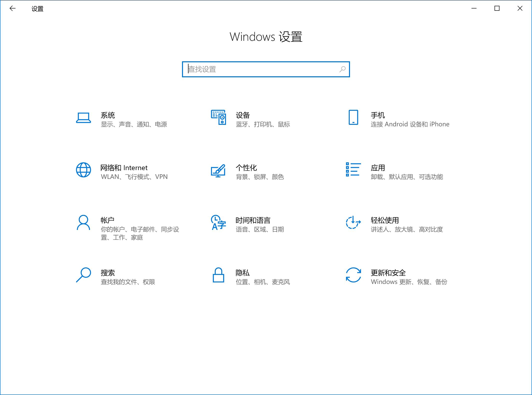
Task: Open 蓝牙、打印机、鼠标 subtitle under 设备
Action: (263, 124)
